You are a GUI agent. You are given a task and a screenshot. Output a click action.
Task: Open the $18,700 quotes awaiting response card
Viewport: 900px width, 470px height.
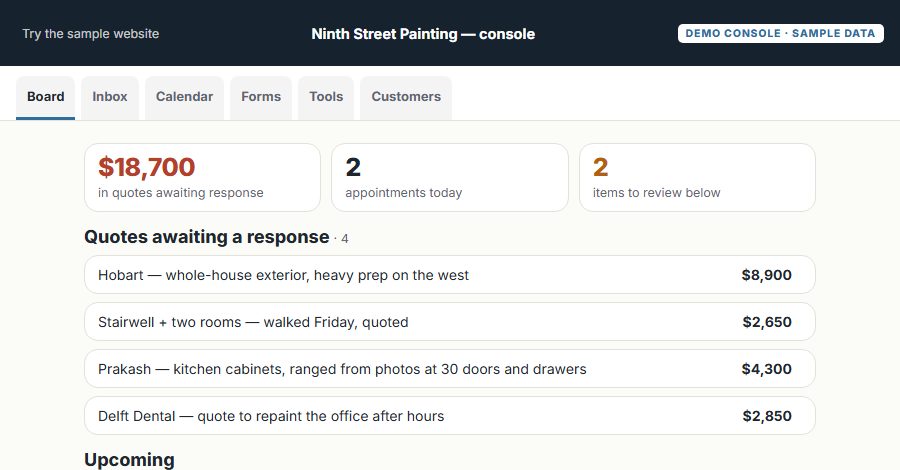[203, 177]
